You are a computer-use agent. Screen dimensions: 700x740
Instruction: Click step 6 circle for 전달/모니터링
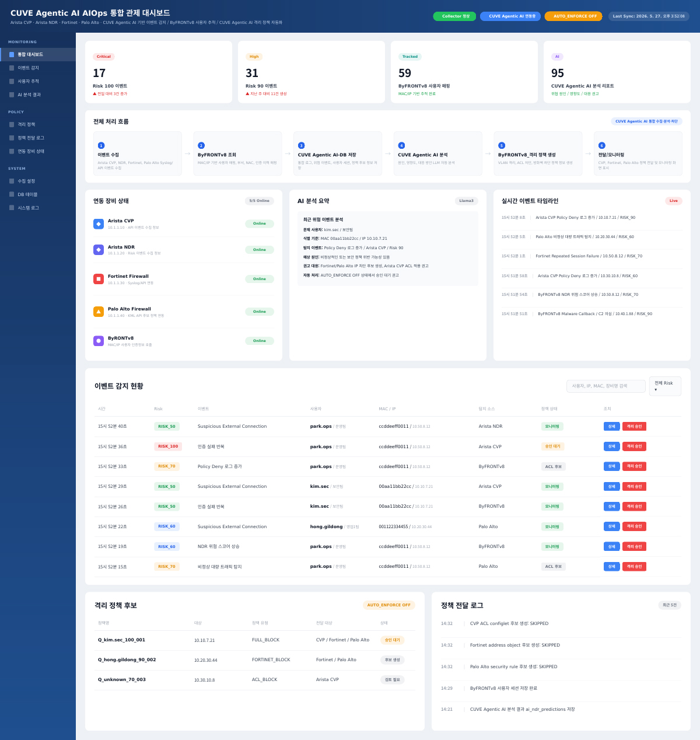(x=602, y=145)
